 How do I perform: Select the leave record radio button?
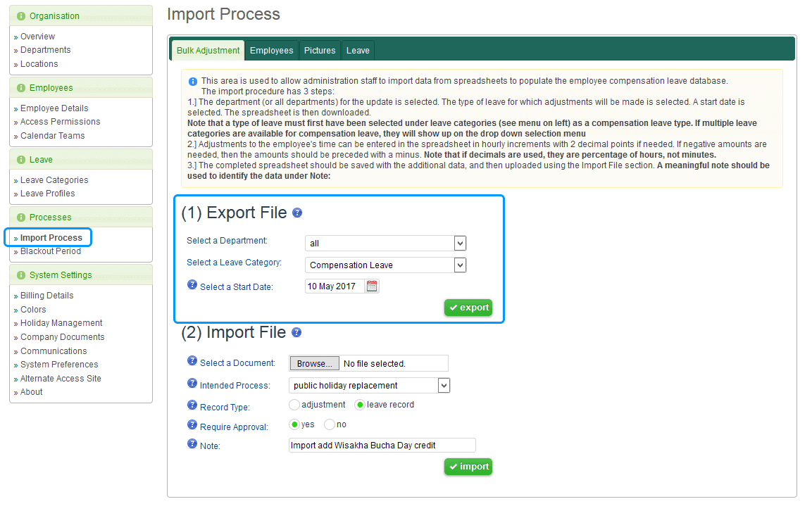(359, 405)
